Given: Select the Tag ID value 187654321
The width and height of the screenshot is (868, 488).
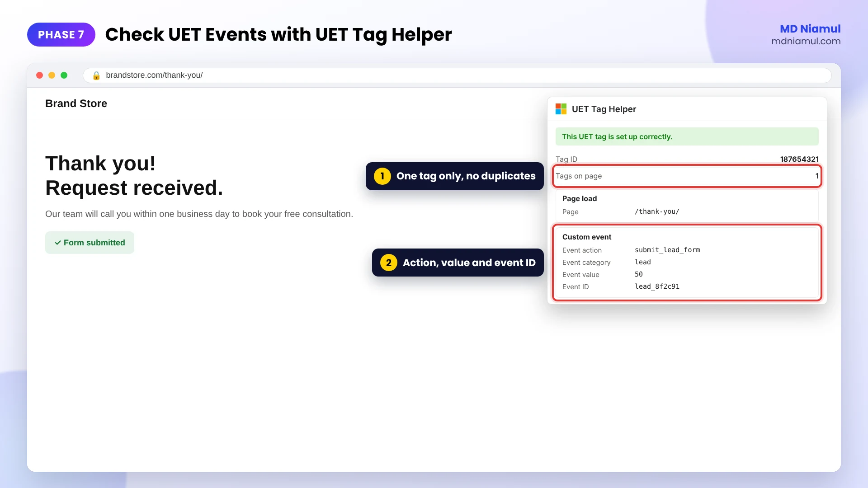Looking at the screenshot, I should (799, 159).
